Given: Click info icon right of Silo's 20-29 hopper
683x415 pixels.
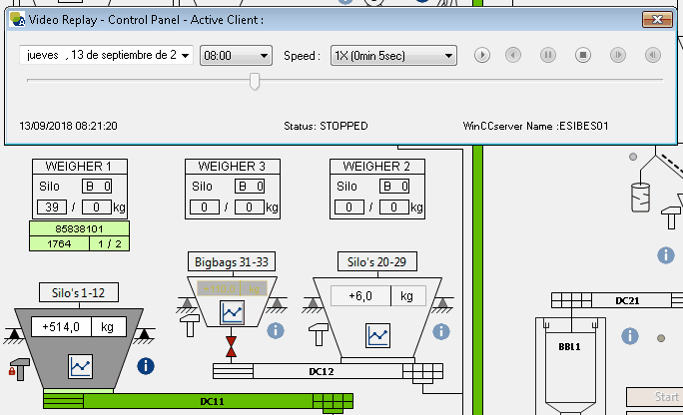Looking at the screenshot, I should [x=436, y=330].
